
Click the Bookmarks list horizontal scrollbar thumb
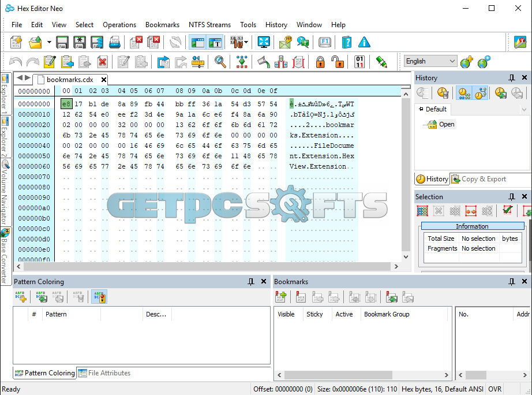pyautogui.click(x=338, y=375)
